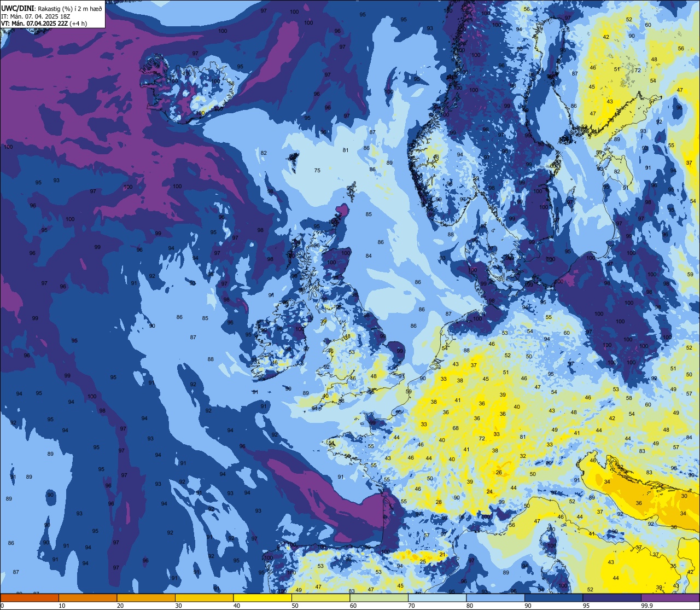Screen dimensions: 700x610
Task: Click the legend swatch between 80 and 90
Action: pos(495,598)
